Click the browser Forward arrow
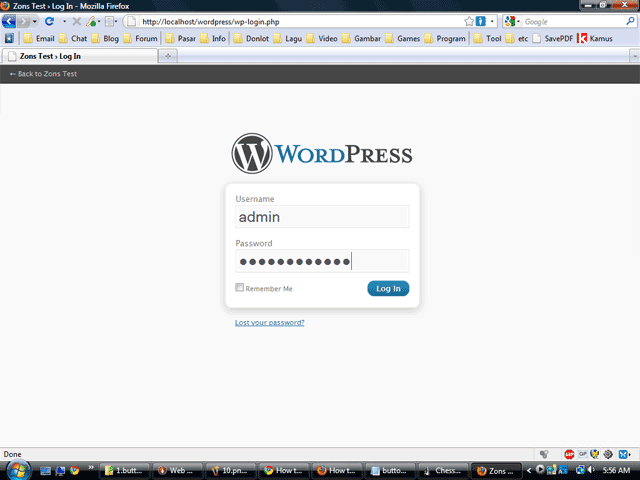This screenshot has height=480, width=640. point(24,21)
